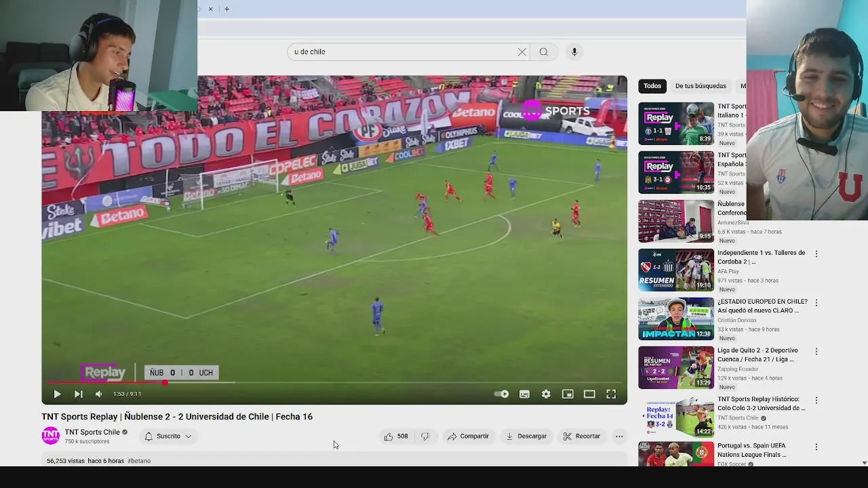Screen dimensions: 868x488
Task: Seek on the red video progress bar
Action: pyautogui.click(x=334, y=382)
